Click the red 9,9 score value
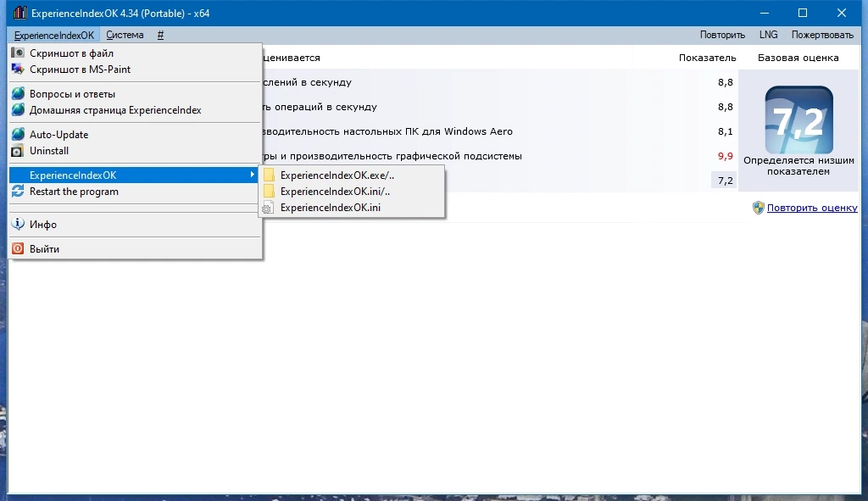Image resolution: width=868 pixels, height=501 pixels. point(726,156)
